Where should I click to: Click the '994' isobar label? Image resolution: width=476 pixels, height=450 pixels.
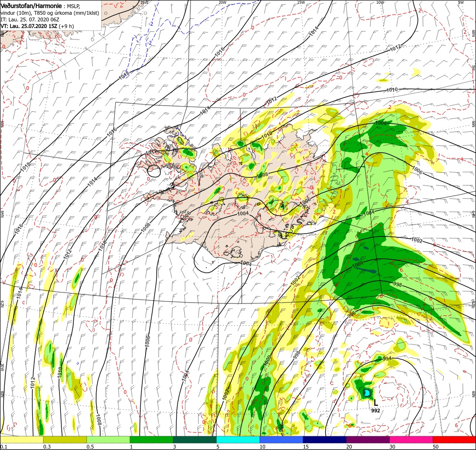point(387,359)
